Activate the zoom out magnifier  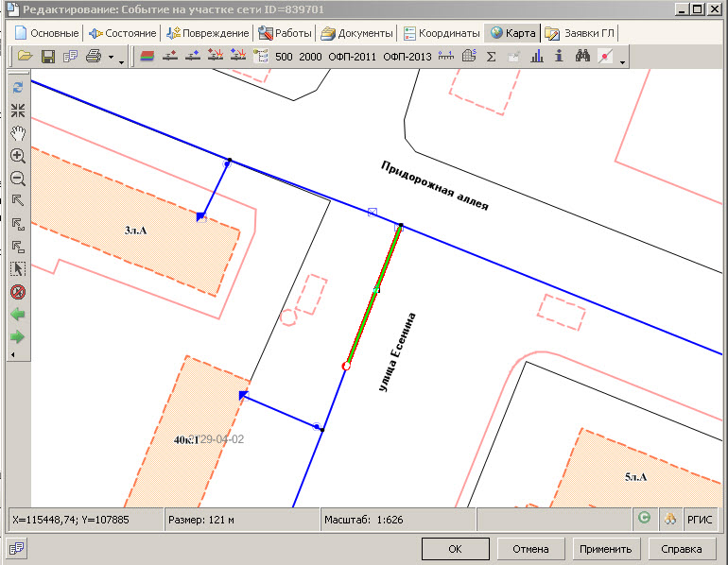(17, 179)
